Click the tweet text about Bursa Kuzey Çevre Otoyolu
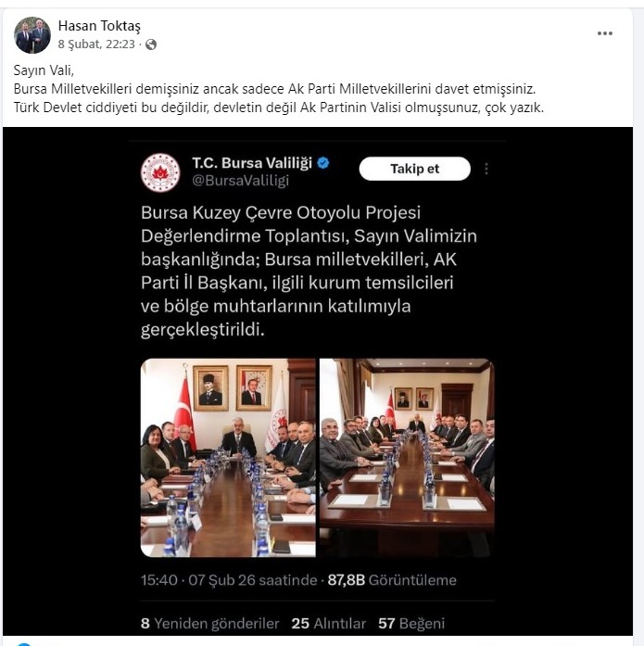 (x=309, y=271)
